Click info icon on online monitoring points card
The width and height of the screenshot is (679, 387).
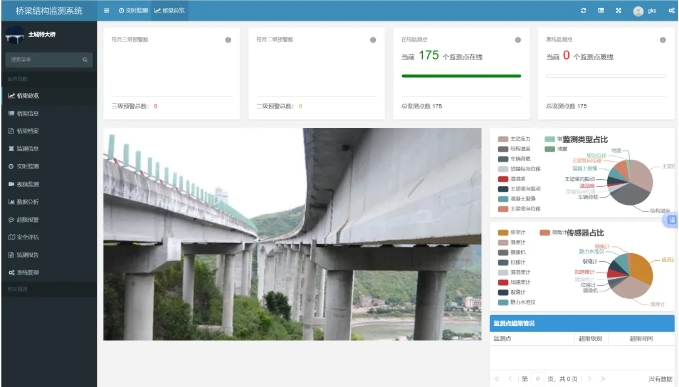[x=517, y=40]
